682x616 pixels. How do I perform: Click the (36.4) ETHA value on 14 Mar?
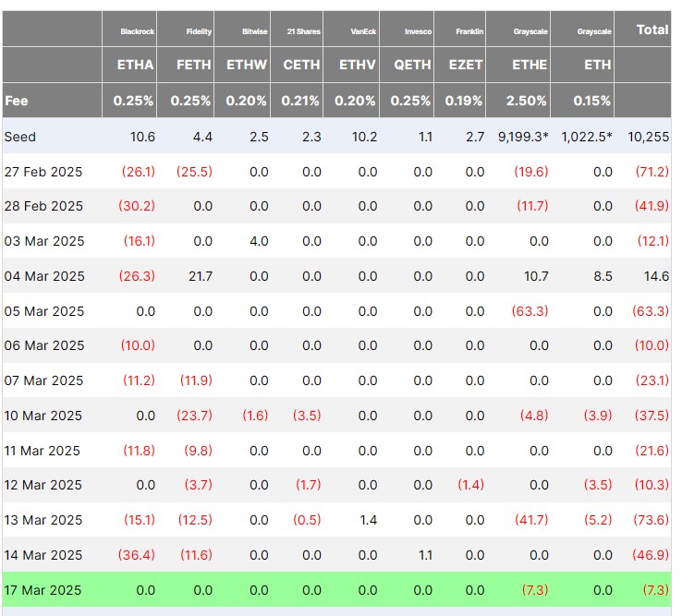(137, 555)
